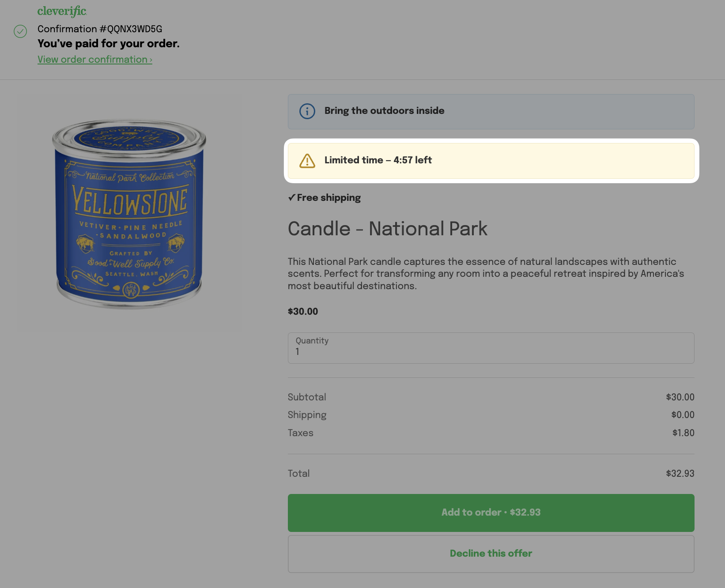
Task: Click the green confirmation checkmark icon
Action: click(x=20, y=31)
